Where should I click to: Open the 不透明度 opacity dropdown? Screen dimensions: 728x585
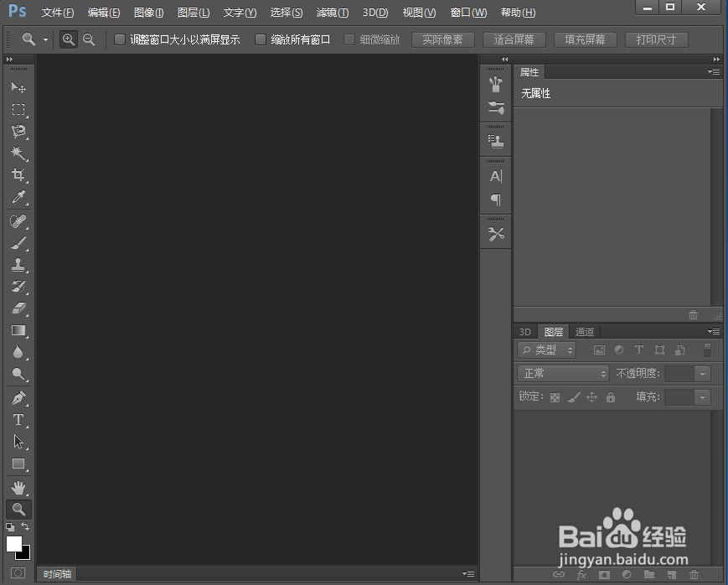tap(704, 372)
